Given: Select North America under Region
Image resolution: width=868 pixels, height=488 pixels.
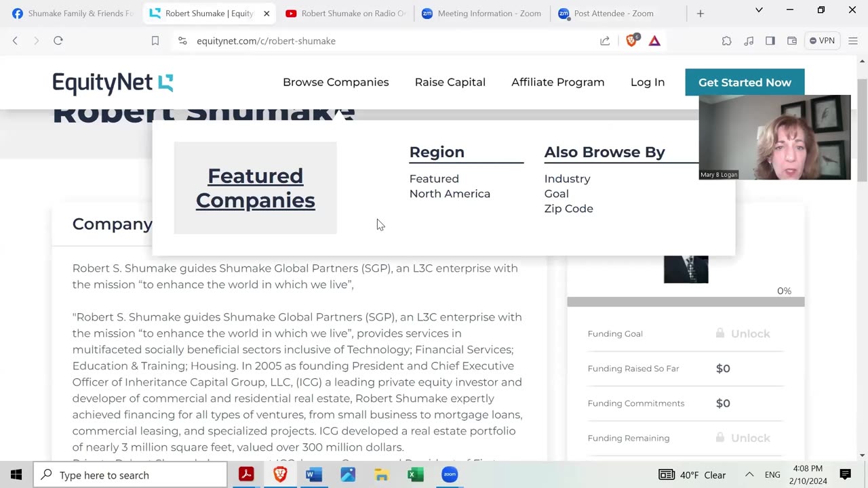Looking at the screenshot, I should pos(450,194).
